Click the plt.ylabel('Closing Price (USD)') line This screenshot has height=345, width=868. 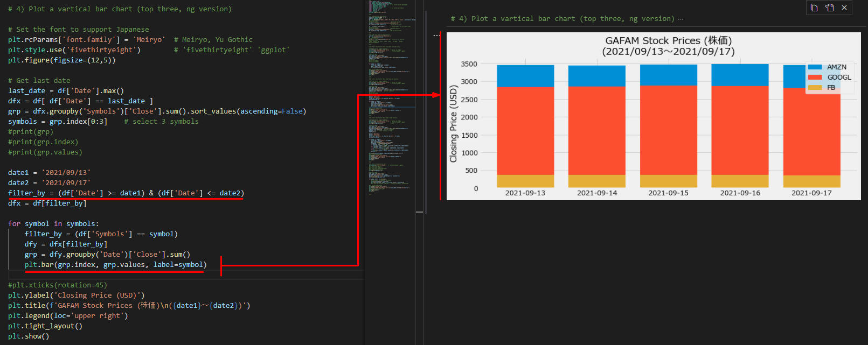77,295
